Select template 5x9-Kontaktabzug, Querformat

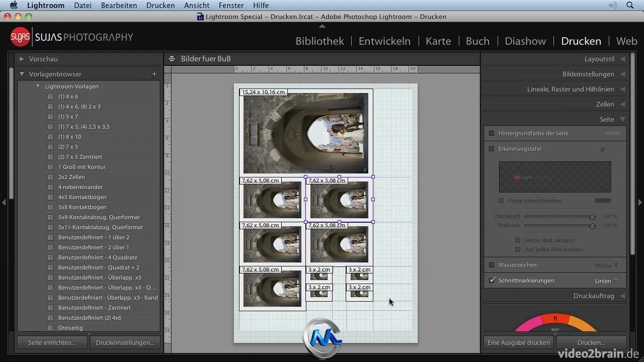coord(99,217)
